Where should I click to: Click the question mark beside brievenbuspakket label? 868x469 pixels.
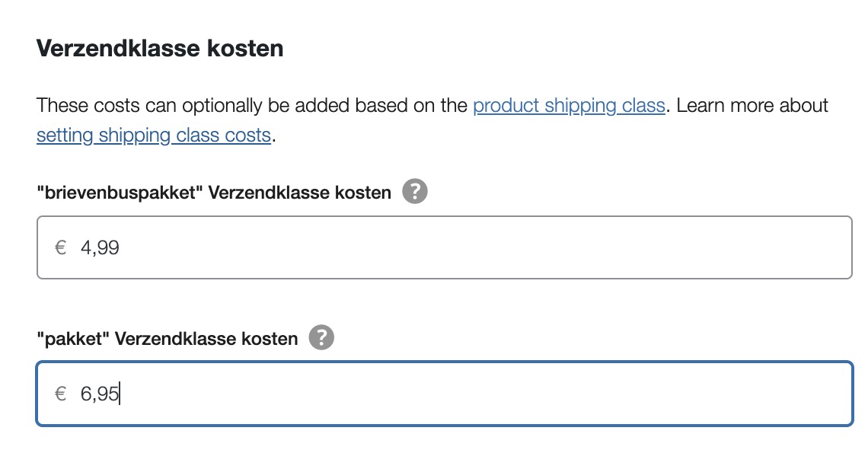(413, 192)
